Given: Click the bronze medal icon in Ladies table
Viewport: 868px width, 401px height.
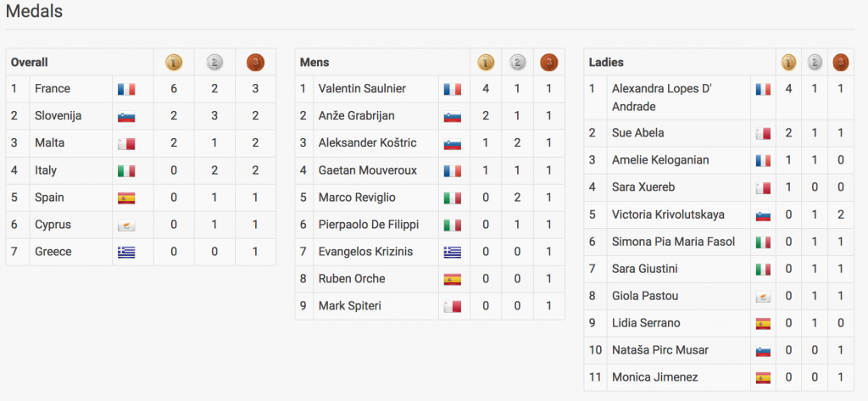Looking at the screenshot, I should 841,62.
